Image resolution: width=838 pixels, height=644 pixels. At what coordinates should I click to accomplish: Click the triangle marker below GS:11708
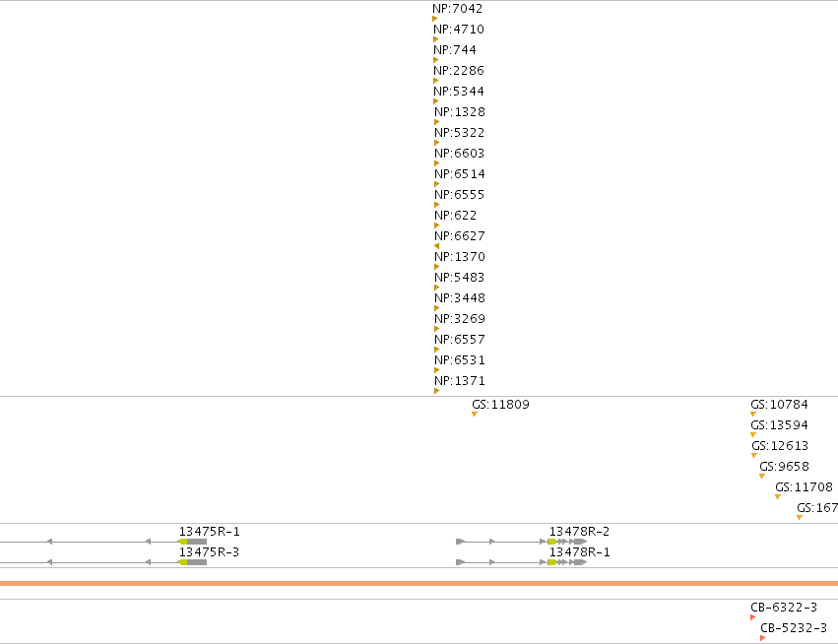coord(778,497)
